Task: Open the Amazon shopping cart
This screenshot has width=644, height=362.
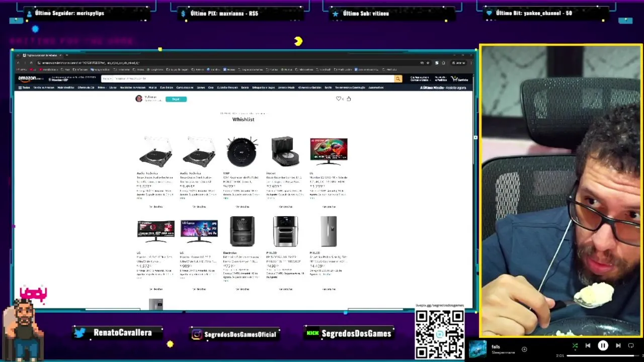Action: coord(459,79)
